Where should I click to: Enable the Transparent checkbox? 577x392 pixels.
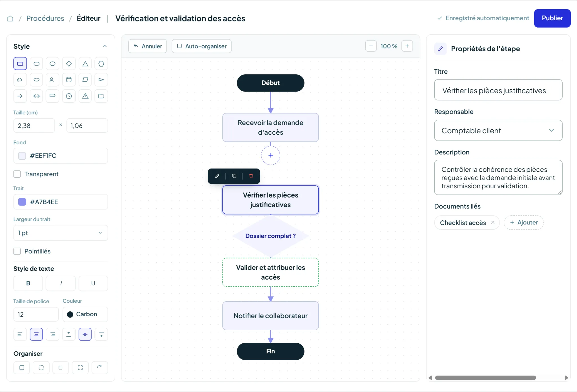point(17,174)
